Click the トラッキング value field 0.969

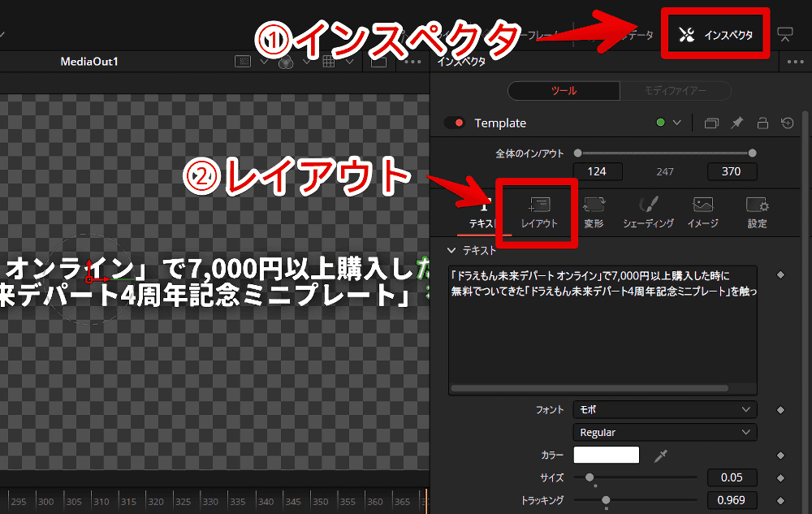click(732, 500)
